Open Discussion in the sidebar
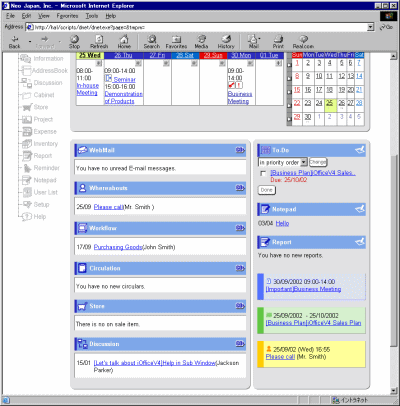This screenshot has height=406, width=400. [x=42, y=83]
